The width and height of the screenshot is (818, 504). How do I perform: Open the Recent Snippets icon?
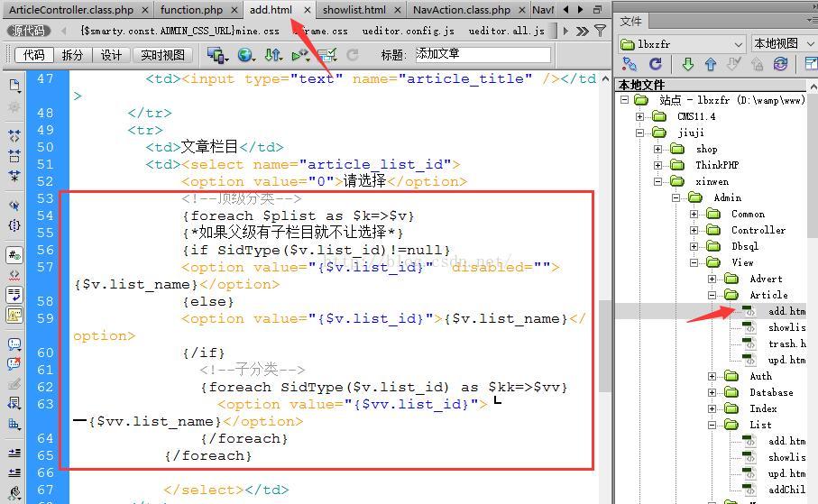[14, 402]
